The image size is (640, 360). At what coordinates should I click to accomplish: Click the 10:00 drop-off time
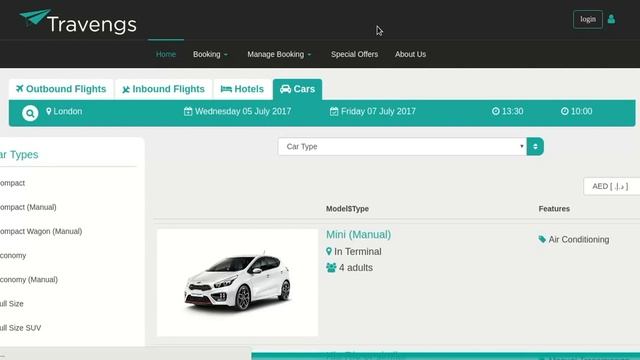pos(582,111)
